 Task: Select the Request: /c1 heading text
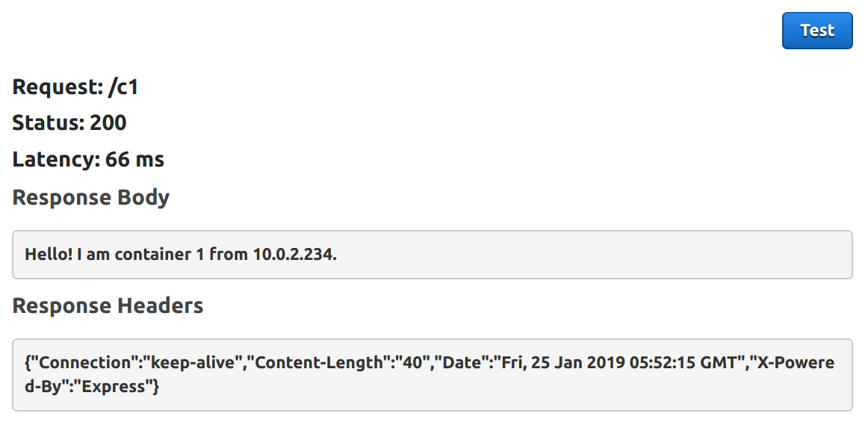pyautogui.click(x=75, y=87)
